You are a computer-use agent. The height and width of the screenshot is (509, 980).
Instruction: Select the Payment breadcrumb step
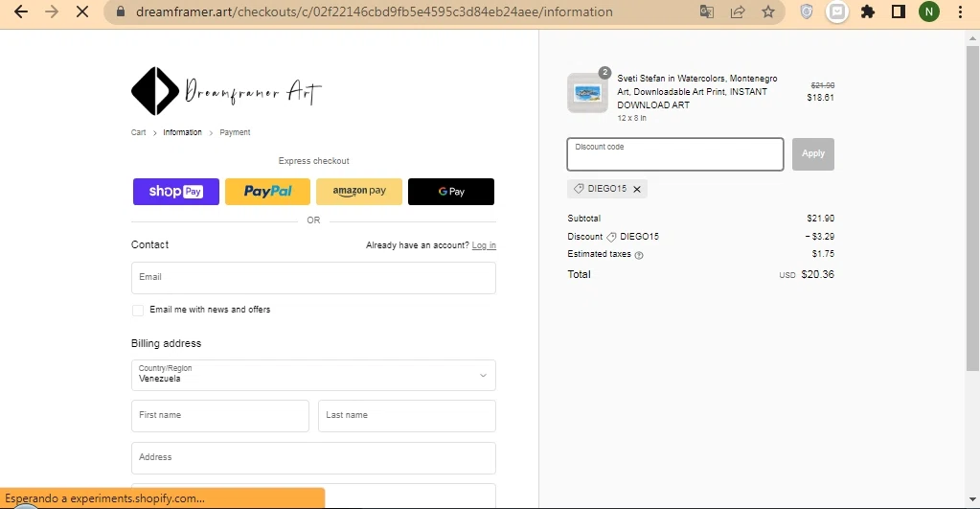[x=235, y=132]
